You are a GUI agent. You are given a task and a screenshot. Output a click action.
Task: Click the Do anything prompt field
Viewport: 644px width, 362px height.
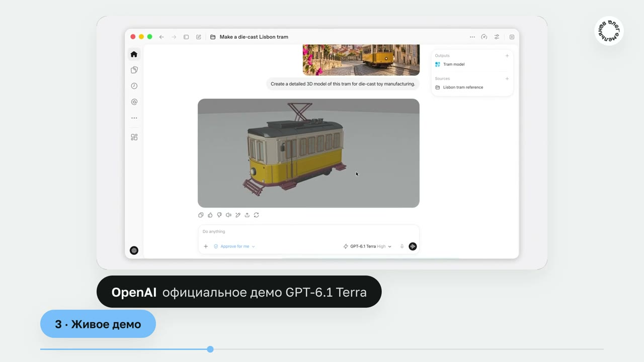tap(308, 232)
